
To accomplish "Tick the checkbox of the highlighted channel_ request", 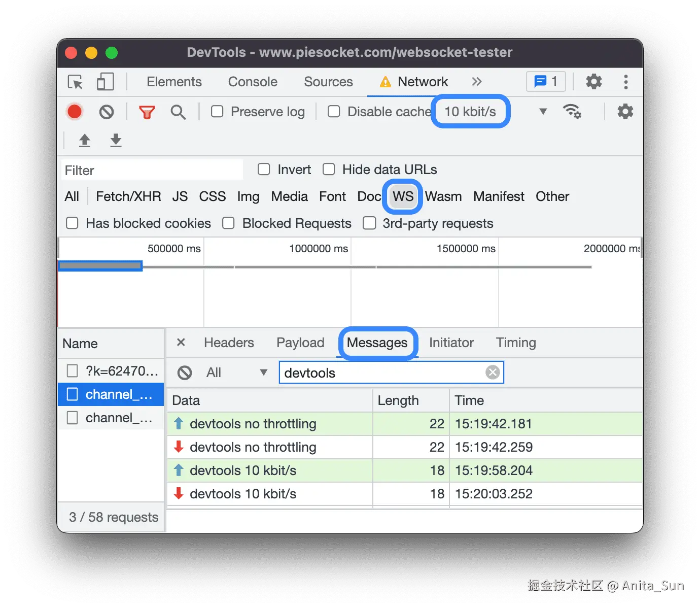I will 73,394.
